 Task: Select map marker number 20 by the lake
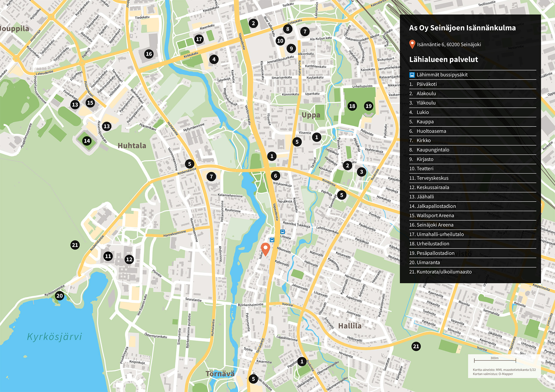pyautogui.click(x=60, y=296)
